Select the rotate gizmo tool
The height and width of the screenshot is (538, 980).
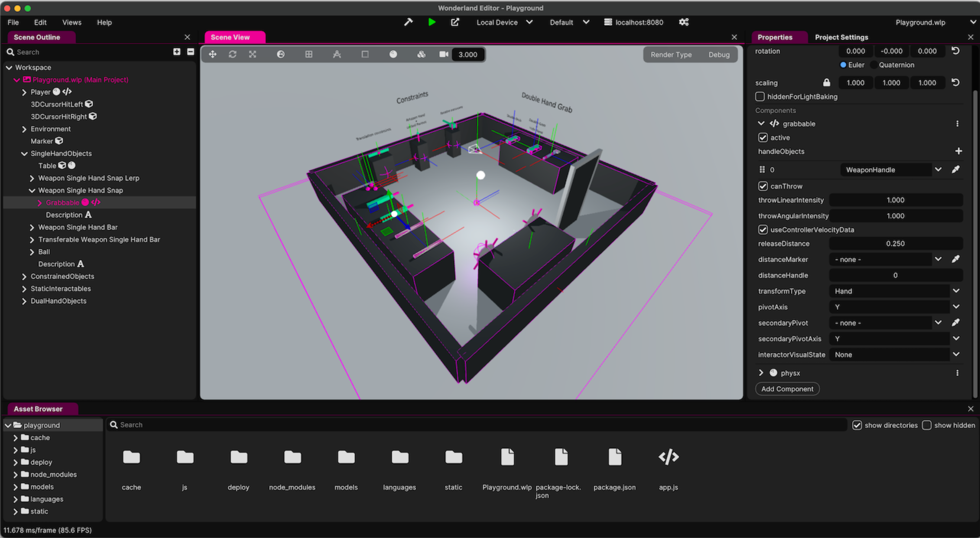coord(233,54)
